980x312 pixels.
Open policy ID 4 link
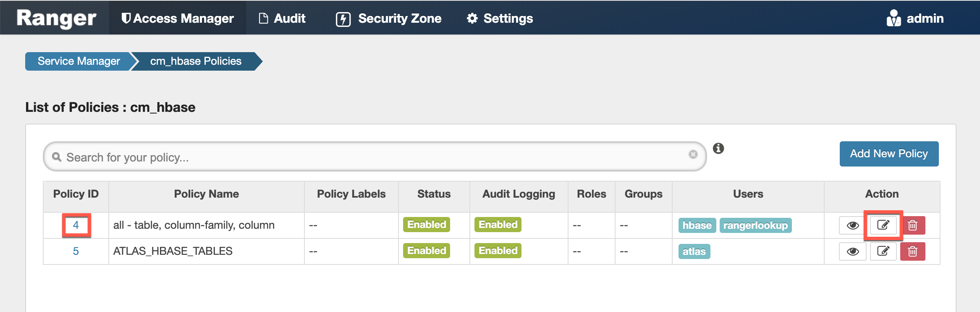click(x=76, y=225)
